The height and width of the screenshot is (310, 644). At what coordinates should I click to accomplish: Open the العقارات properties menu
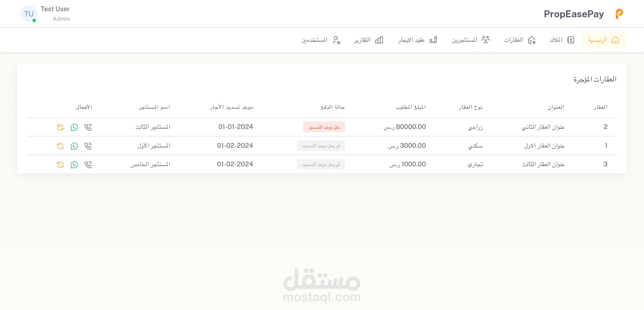520,40
